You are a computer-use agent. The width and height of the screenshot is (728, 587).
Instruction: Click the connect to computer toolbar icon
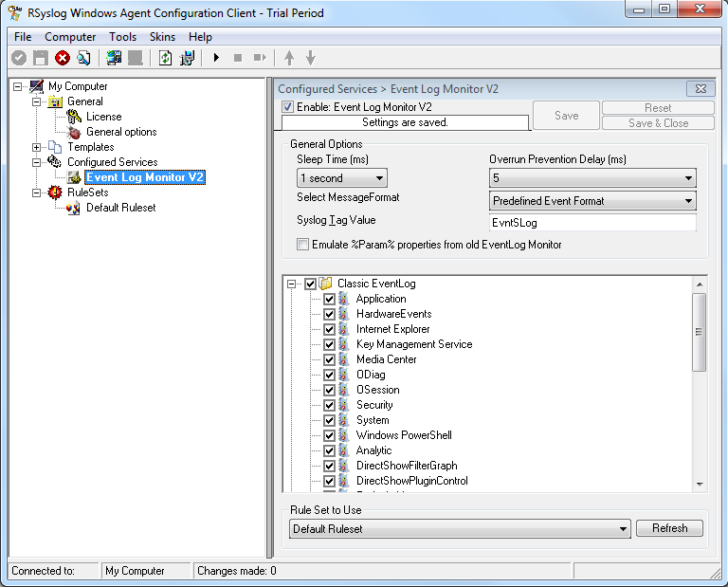(114, 58)
